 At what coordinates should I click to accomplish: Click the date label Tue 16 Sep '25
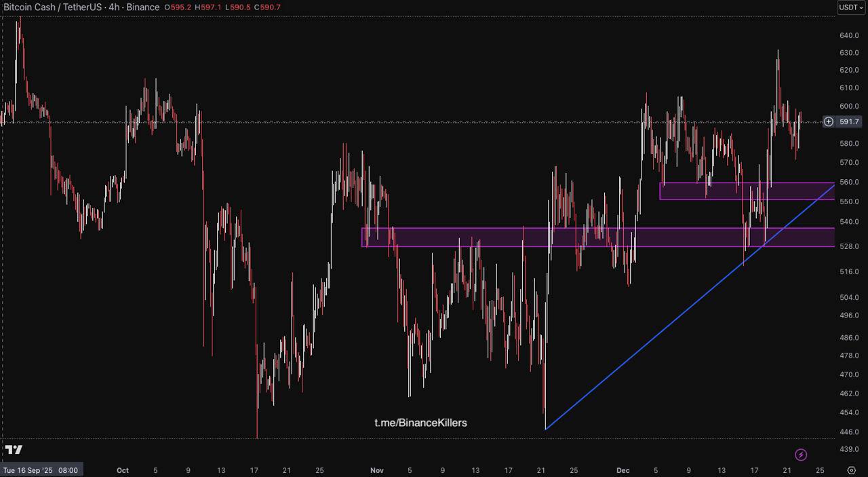point(41,470)
